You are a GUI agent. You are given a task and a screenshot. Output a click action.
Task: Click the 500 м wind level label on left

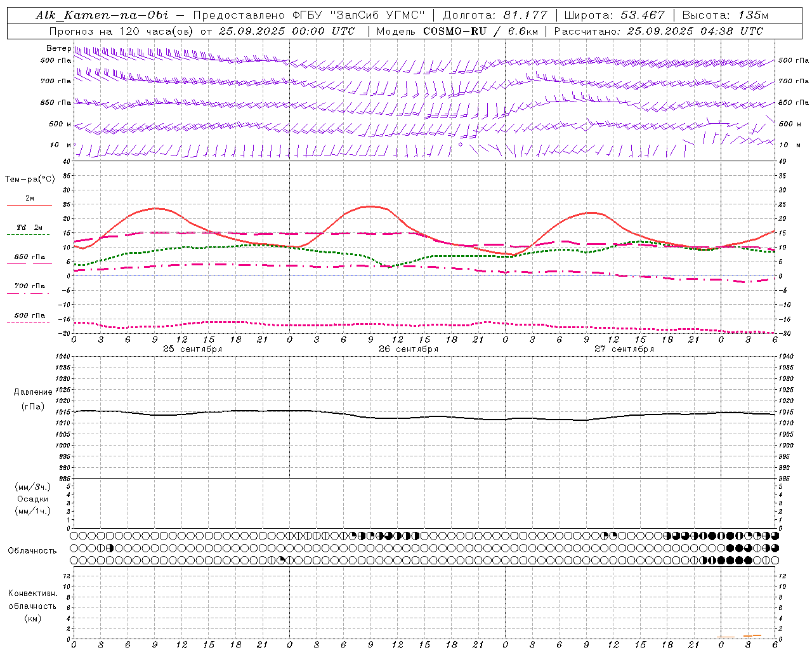(61, 124)
